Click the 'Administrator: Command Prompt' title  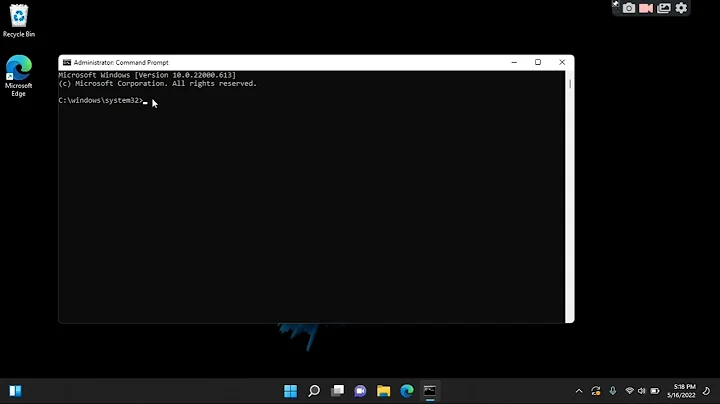tap(121, 62)
